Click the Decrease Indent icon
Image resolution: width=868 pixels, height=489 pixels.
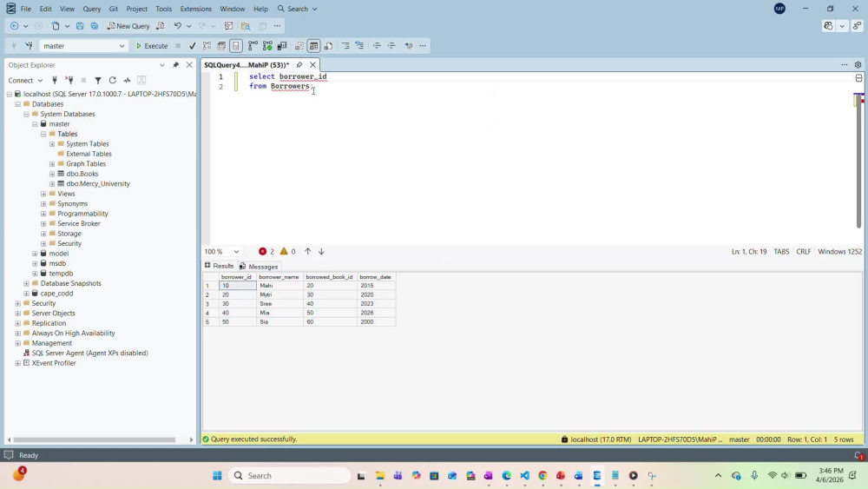[x=377, y=46]
